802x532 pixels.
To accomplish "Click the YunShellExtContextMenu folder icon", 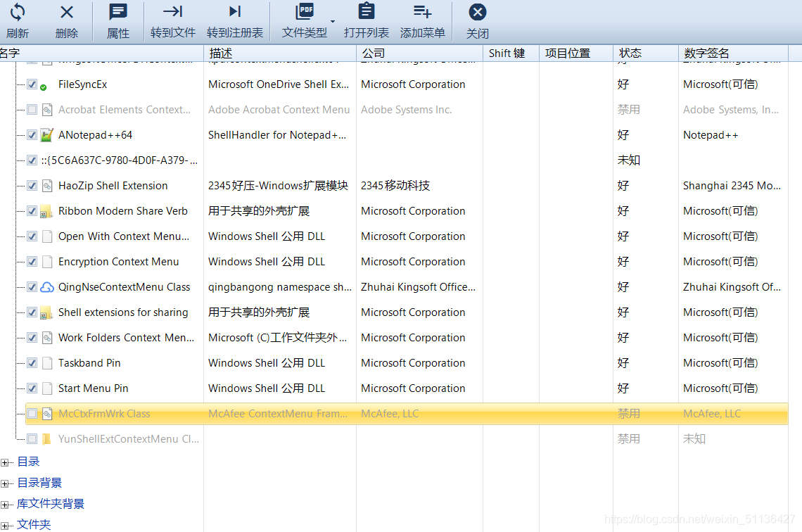I will tap(47, 439).
